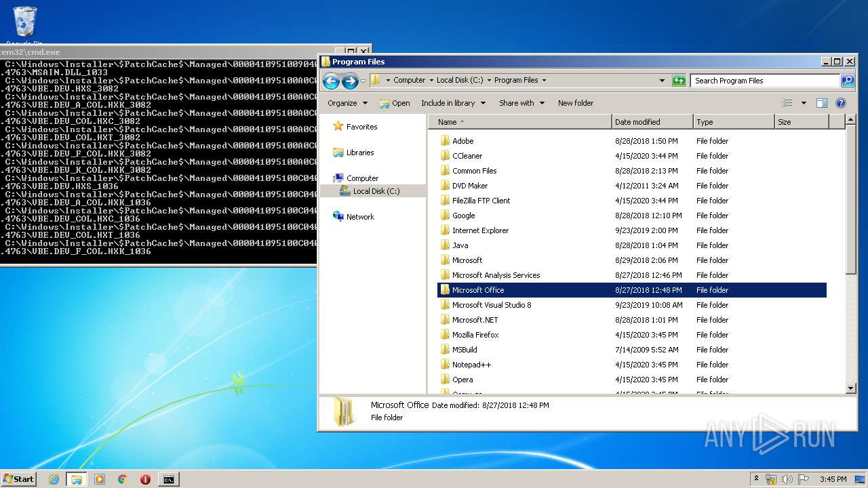Select the Notepad++ folder

click(x=471, y=365)
